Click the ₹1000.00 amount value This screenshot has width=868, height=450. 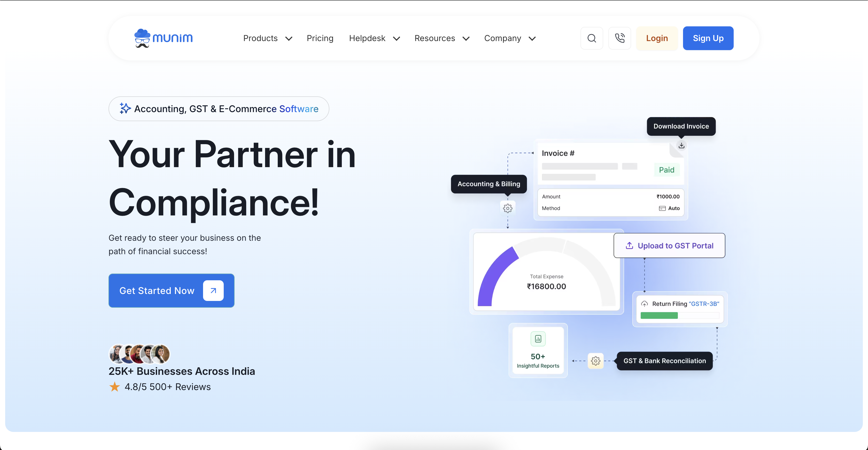(x=668, y=197)
